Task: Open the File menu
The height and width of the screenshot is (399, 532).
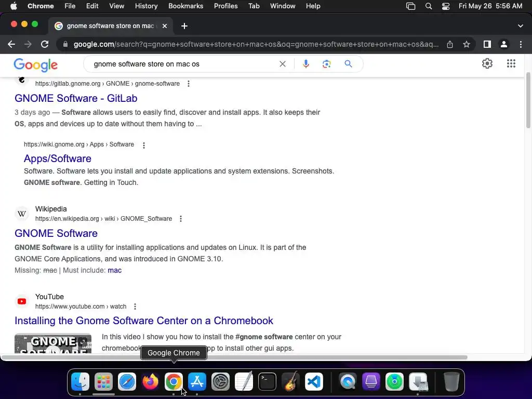Action: [x=70, y=6]
